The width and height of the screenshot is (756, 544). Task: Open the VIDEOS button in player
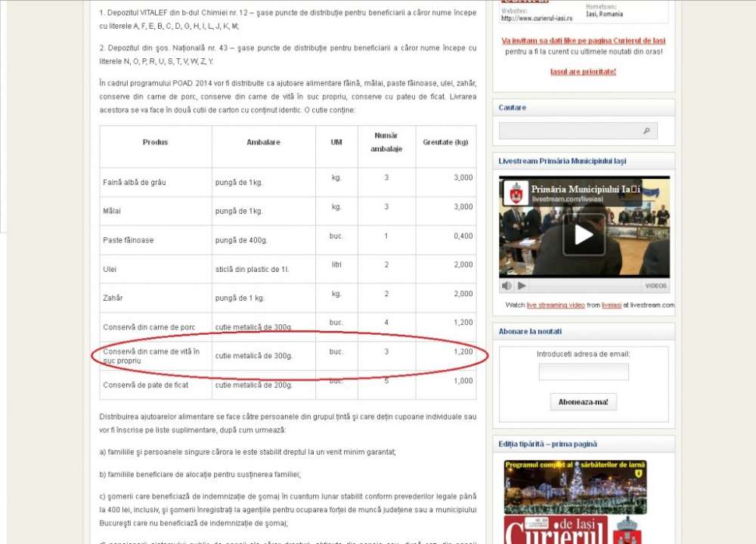point(655,286)
